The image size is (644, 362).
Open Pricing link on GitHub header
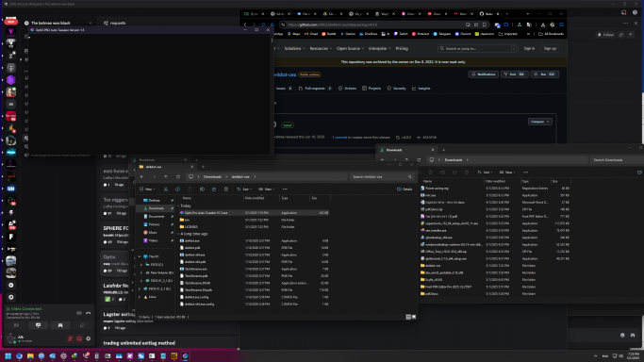[402, 48]
